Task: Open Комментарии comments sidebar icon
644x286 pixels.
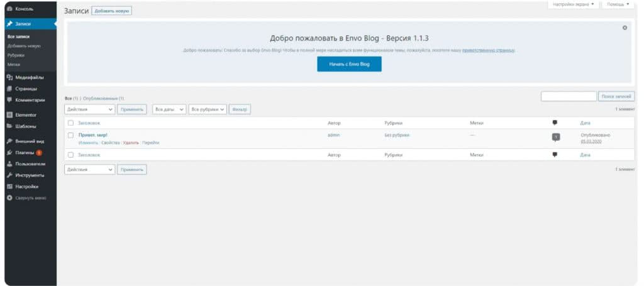Action: click(9, 99)
